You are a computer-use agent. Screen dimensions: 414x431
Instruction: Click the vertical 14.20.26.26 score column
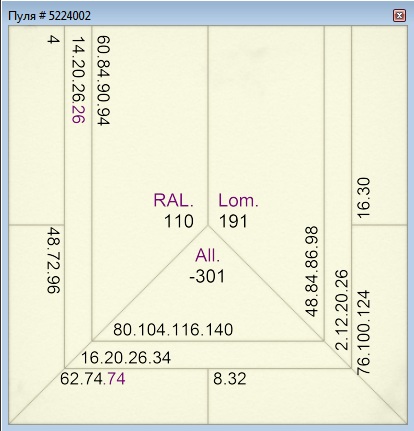78,80
